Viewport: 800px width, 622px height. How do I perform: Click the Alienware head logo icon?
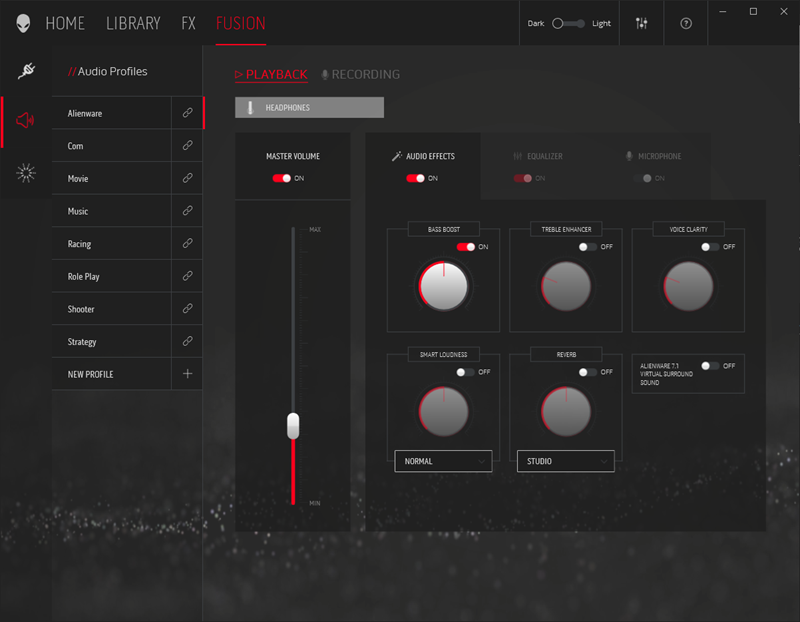tap(23, 23)
